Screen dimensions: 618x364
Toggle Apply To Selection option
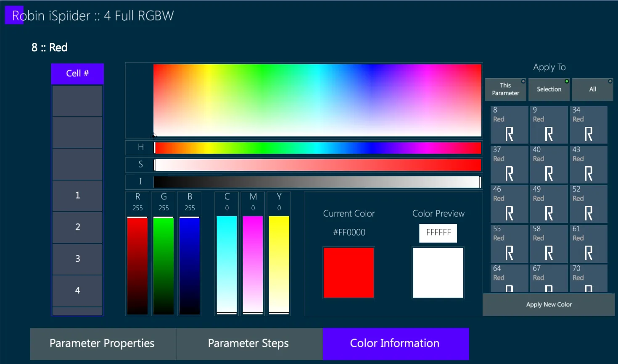pyautogui.click(x=549, y=89)
